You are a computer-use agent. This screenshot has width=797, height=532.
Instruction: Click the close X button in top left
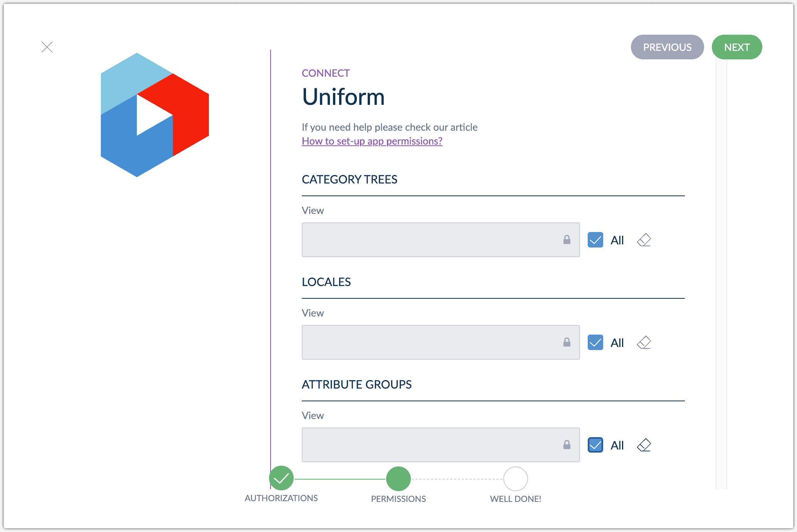pos(47,47)
